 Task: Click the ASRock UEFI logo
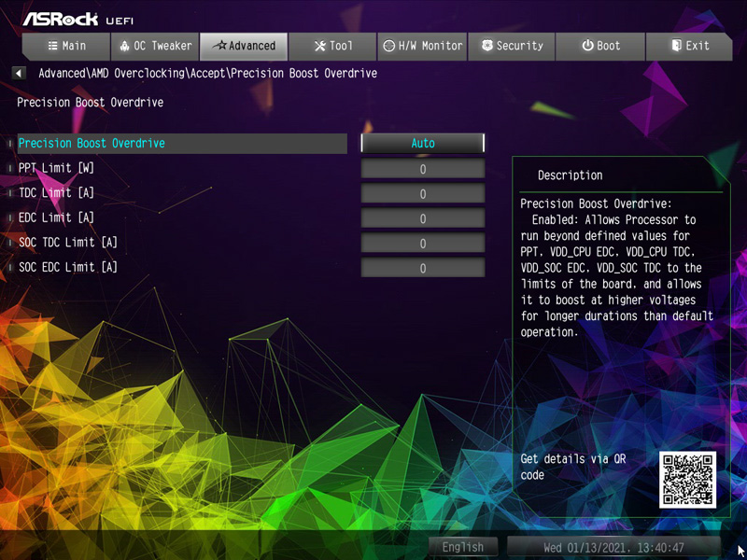pos(78,19)
